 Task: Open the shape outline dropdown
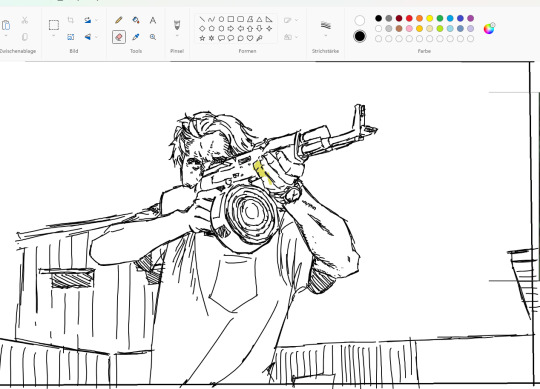(x=291, y=20)
